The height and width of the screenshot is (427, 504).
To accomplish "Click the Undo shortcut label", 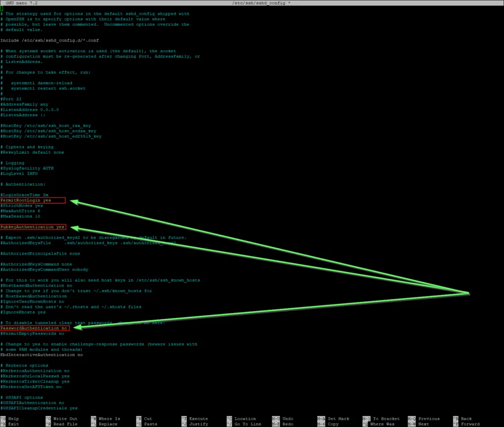I will tap(287, 419).
